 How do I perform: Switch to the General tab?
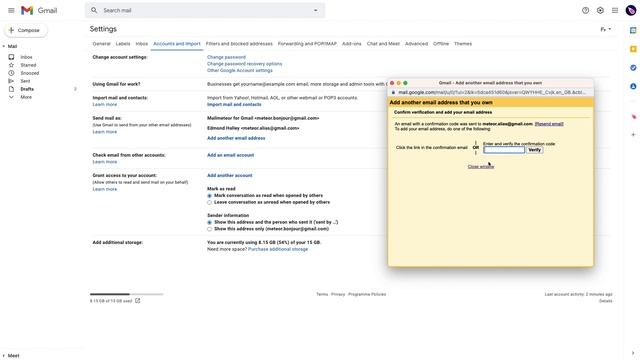point(101,44)
